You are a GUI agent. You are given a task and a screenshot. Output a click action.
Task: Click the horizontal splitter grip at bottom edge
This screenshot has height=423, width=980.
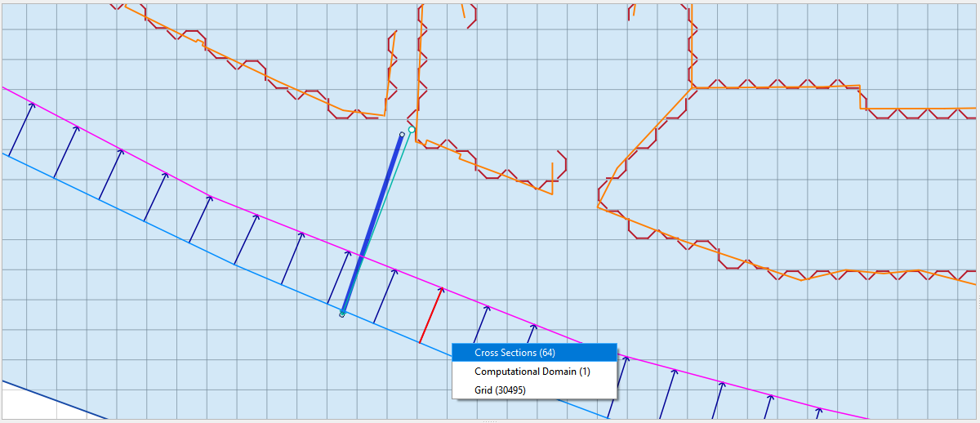pyautogui.click(x=490, y=421)
